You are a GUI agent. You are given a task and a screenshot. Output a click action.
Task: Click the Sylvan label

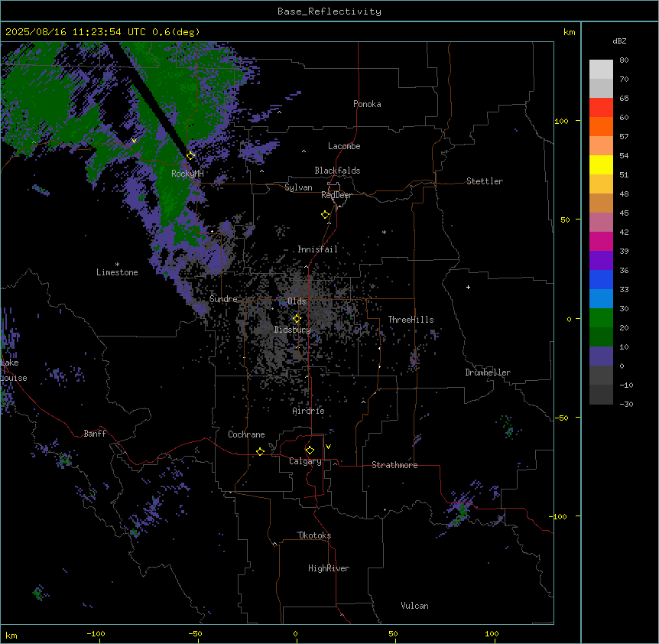(x=298, y=187)
